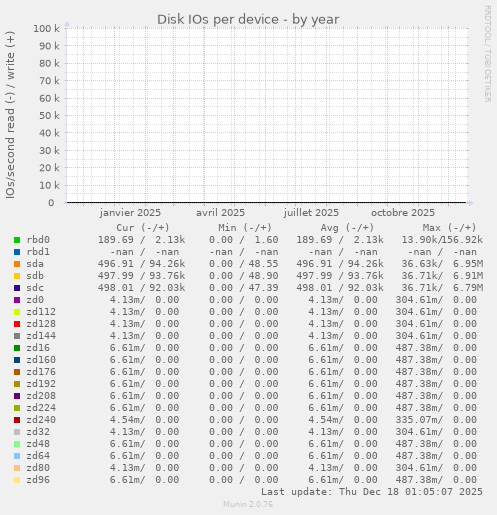497x515 pixels.
Task: Click the 'Min (-/+)' column header
Action: [x=245, y=228]
